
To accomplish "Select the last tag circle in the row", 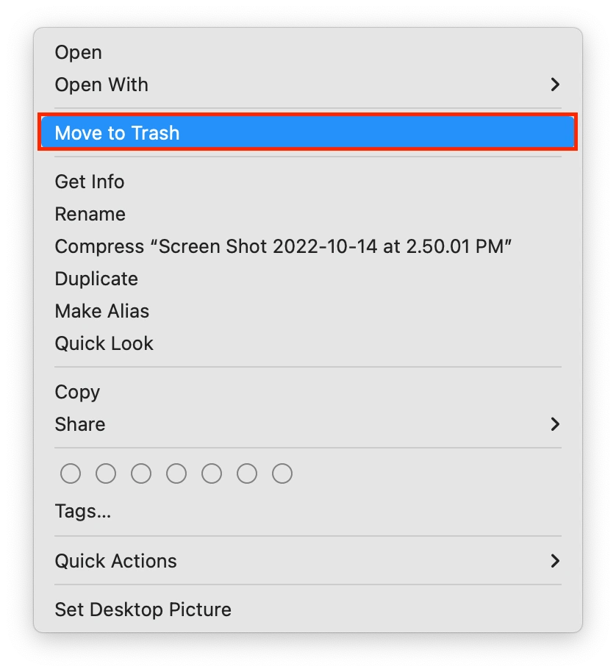I will click(x=282, y=473).
